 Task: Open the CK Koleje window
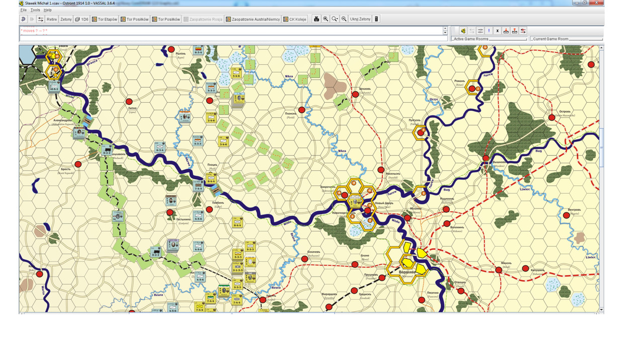point(295,19)
